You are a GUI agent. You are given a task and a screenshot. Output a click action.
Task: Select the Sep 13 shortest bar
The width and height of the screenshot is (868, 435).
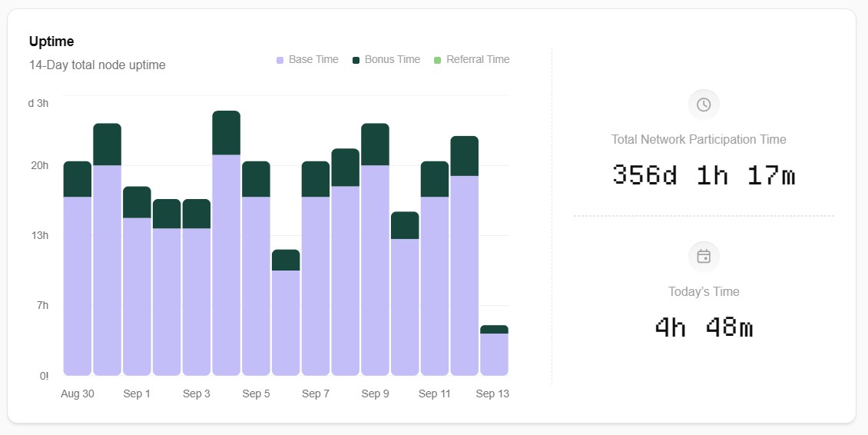[495, 350]
